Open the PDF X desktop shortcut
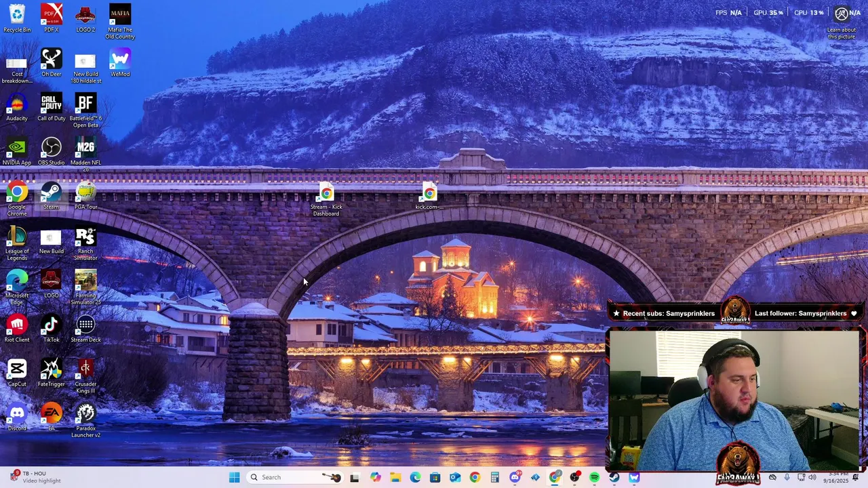 tap(52, 19)
